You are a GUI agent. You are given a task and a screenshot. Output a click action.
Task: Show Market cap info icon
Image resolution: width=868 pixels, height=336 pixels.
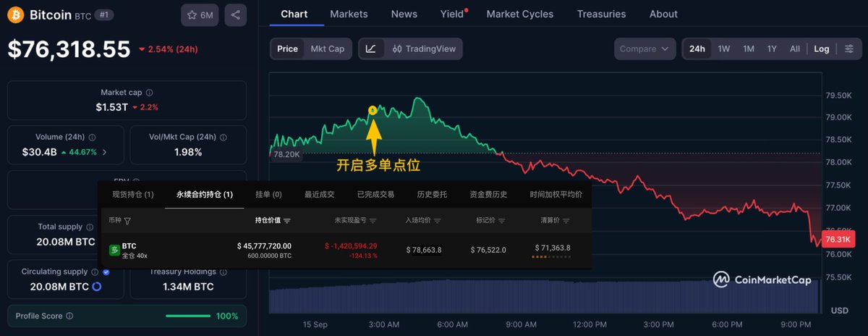point(150,93)
